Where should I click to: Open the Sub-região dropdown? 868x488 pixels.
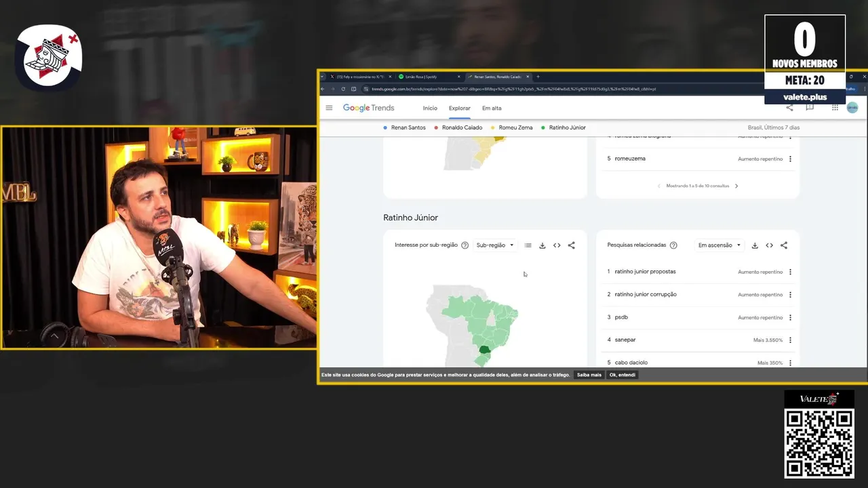click(x=495, y=245)
